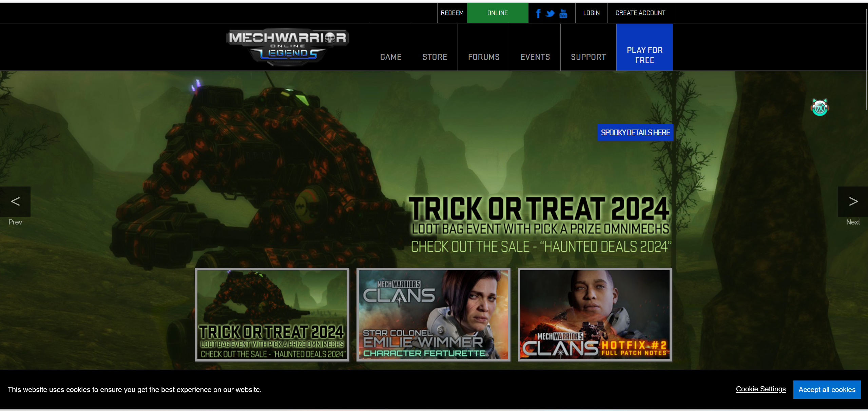Select Trick or Treat 2024 thumbnail

[x=272, y=315]
